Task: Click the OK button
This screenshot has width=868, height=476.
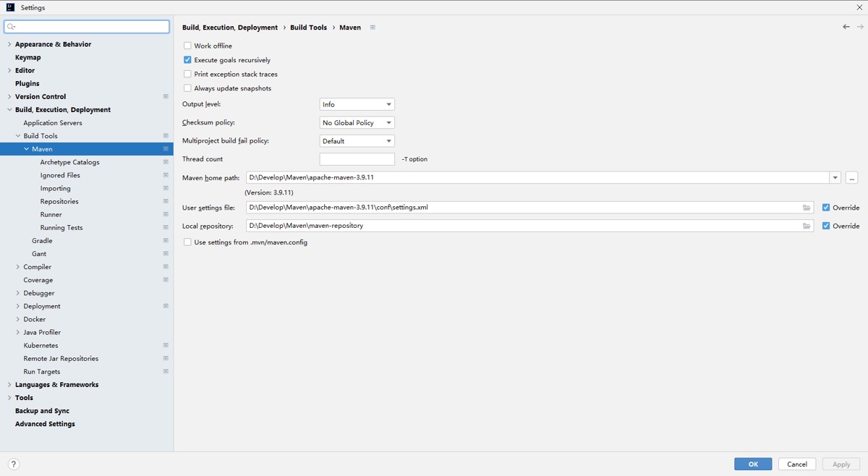Action: [753, 464]
